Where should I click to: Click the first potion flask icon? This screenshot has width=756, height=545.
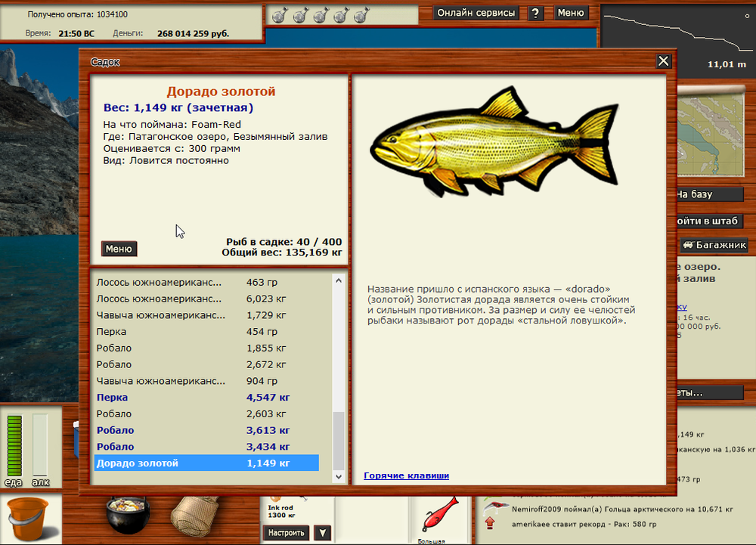point(277,14)
